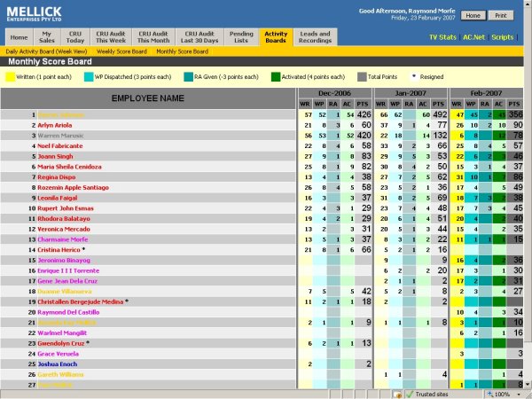Click the Mellick Enterprises logo
This screenshot has width=532, height=399.
(x=34, y=14)
